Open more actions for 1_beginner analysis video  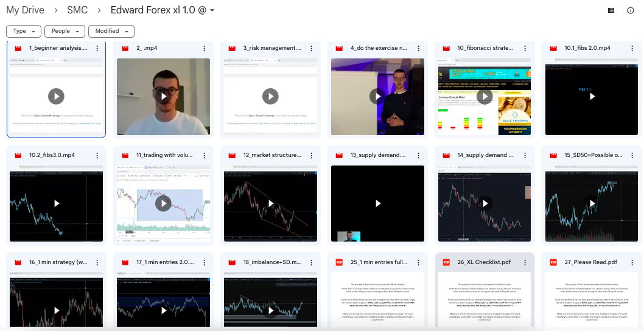[x=97, y=48]
